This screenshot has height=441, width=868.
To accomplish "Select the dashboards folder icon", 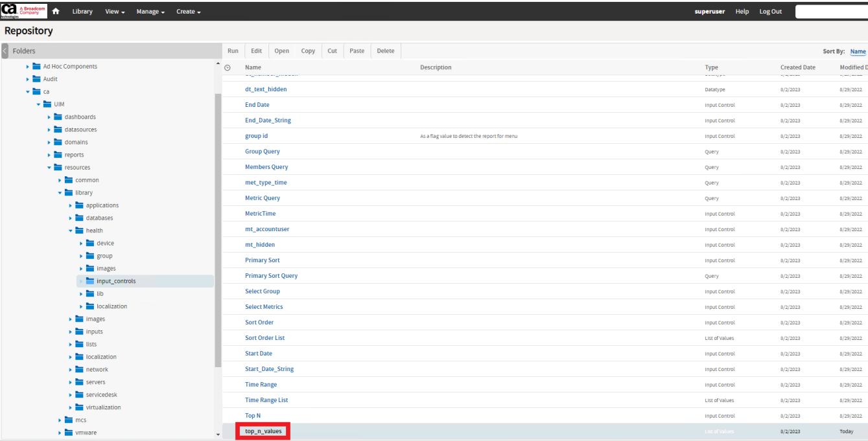I will click(58, 117).
